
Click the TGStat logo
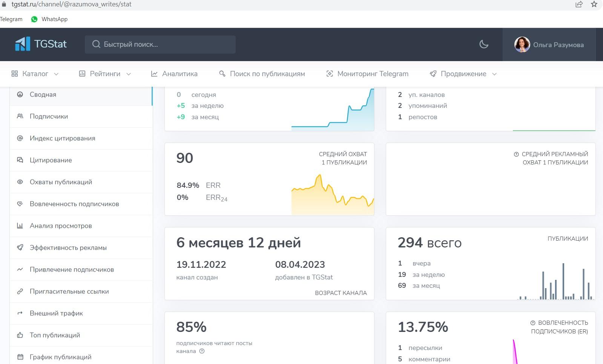(41, 44)
